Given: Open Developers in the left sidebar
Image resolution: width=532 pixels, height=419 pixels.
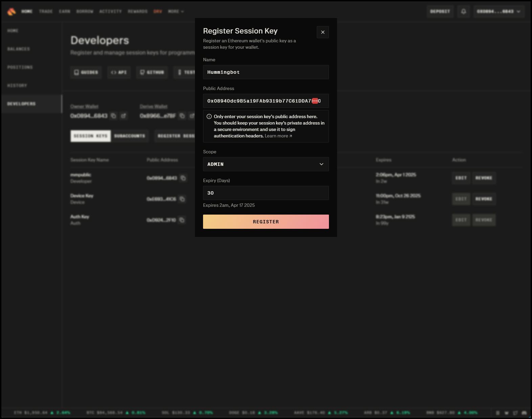Looking at the screenshot, I should pyautogui.click(x=21, y=104).
